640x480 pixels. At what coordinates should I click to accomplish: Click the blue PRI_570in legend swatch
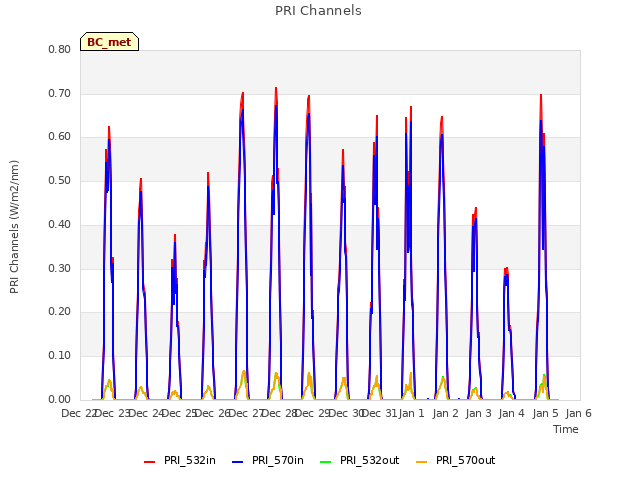238,462
